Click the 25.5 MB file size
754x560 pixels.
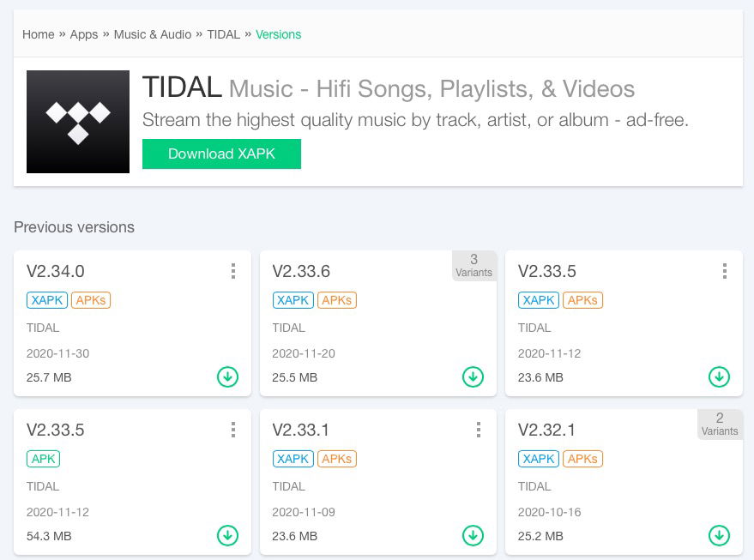[x=295, y=377]
